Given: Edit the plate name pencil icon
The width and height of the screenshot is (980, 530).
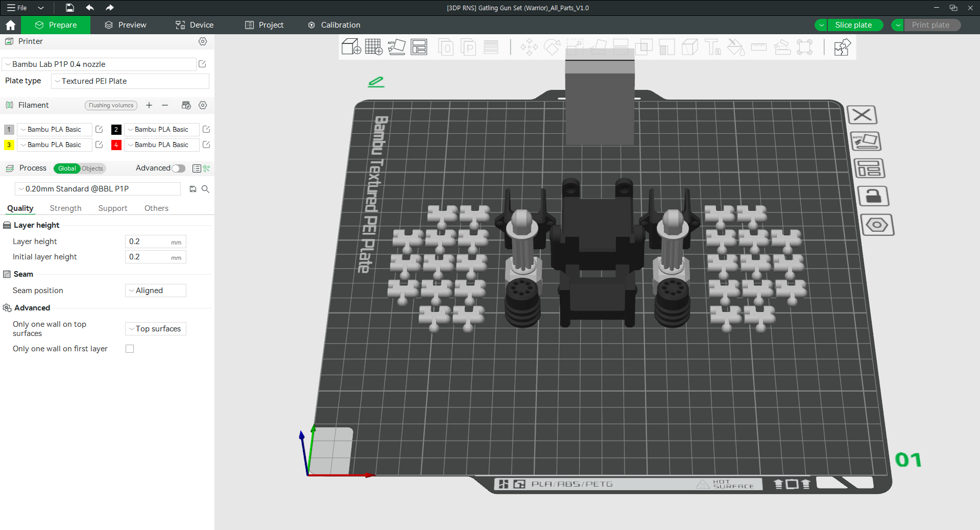Looking at the screenshot, I should point(376,82).
